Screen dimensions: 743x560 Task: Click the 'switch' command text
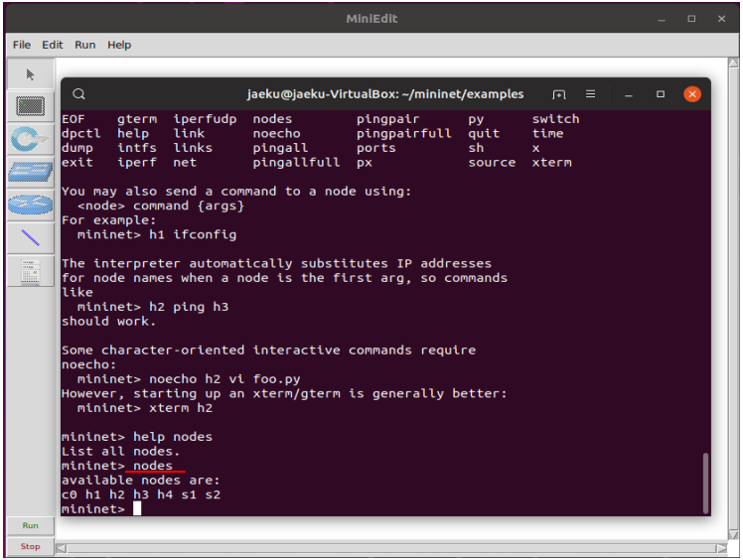[x=555, y=119]
